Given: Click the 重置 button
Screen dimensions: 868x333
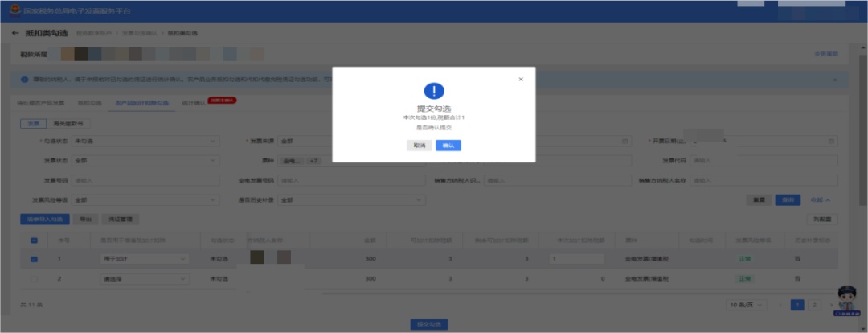Looking at the screenshot, I should (759, 200).
